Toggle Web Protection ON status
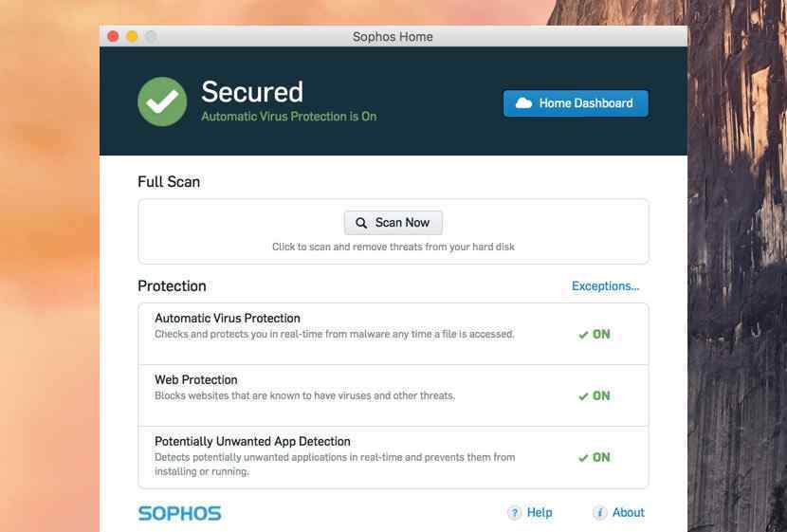Screen dimensions: 787x532 [x=595, y=396]
